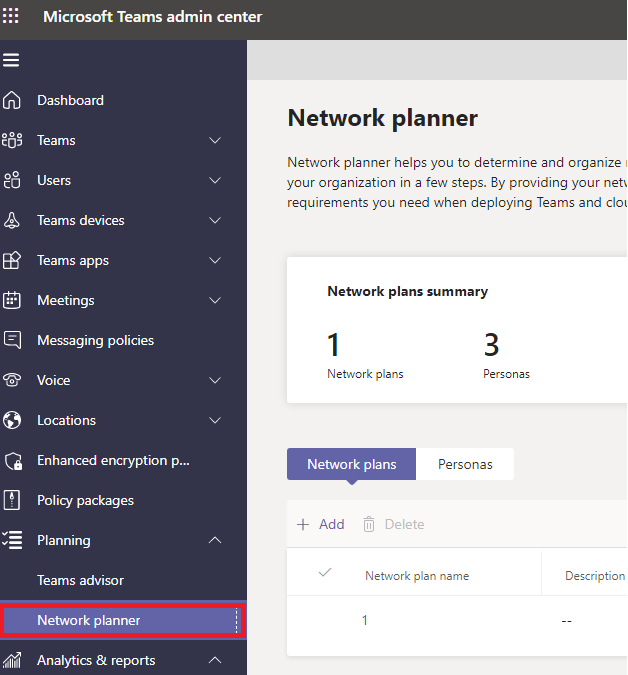The width and height of the screenshot is (628, 675).
Task: Expand the Meetings chevron
Action: click(x=215, y=300)
